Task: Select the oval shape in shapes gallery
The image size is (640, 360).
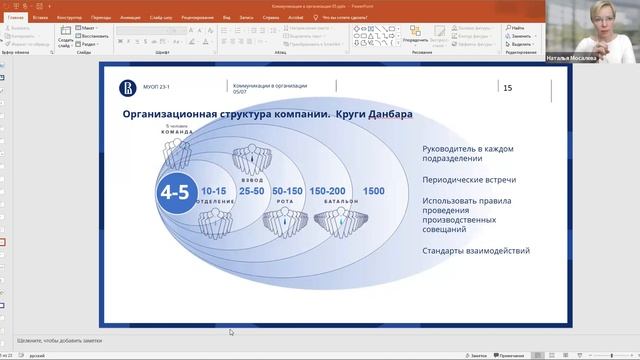Action: tap(356, 36)
